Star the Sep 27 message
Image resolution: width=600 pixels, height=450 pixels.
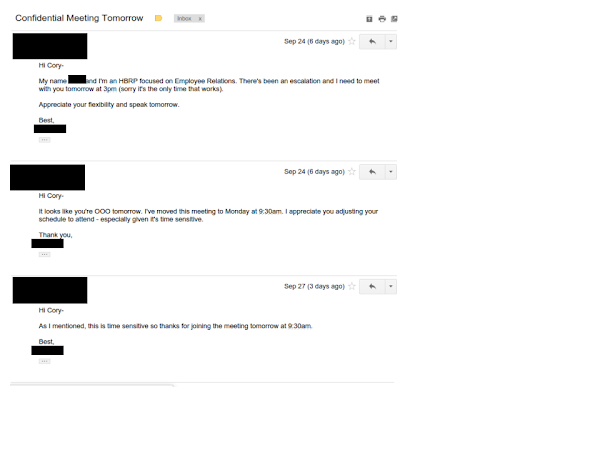coord(352,286)
